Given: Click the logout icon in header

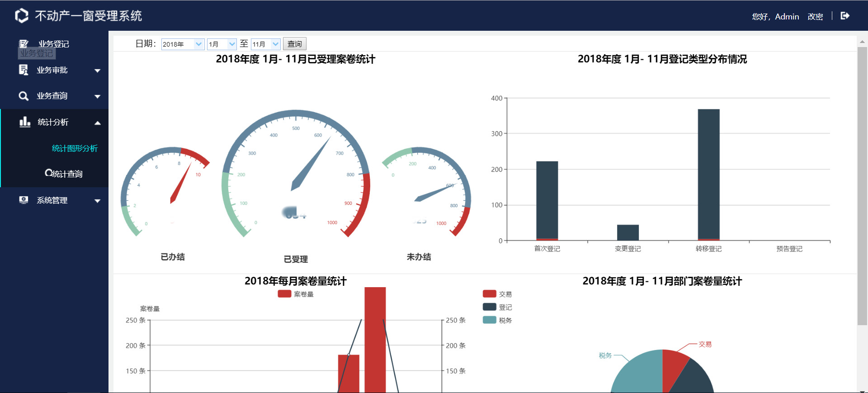Looking at the screenshot, I should pos(845,16).
